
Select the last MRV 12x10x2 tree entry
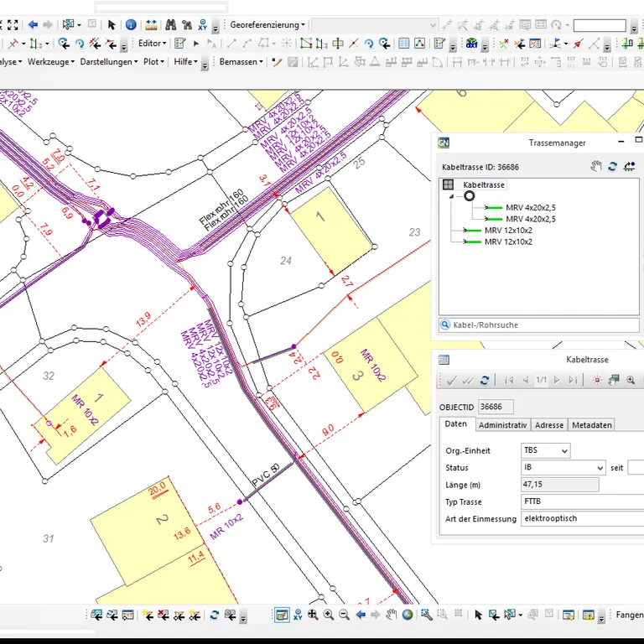coord(508,241)
